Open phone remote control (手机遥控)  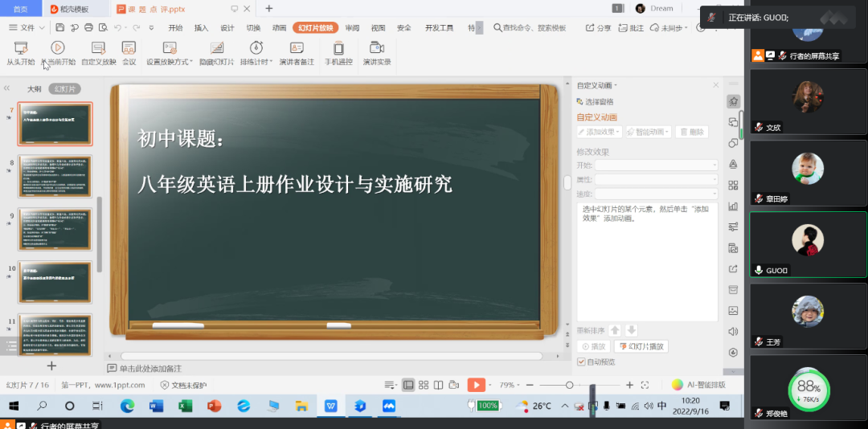[x=338, y=53]
